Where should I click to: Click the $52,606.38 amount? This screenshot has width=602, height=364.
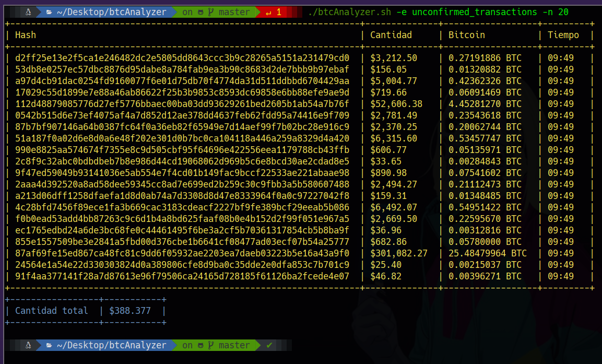pos(396,104)
